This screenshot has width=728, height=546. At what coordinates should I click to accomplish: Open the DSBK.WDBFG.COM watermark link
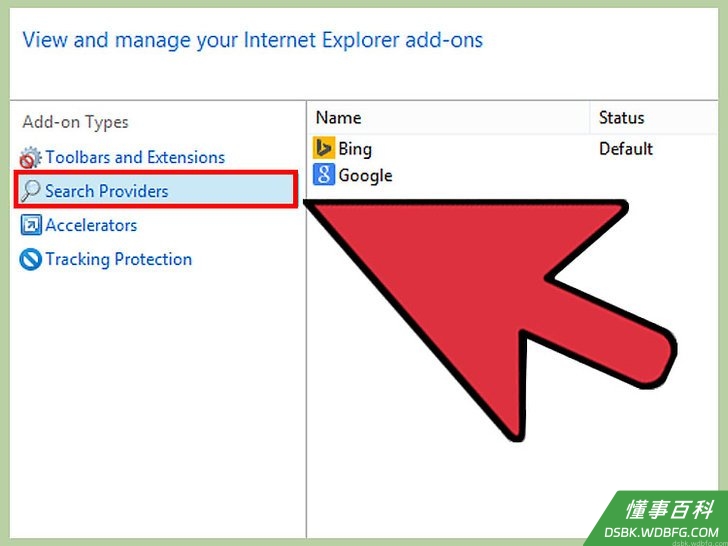click(x=662, y=532)
